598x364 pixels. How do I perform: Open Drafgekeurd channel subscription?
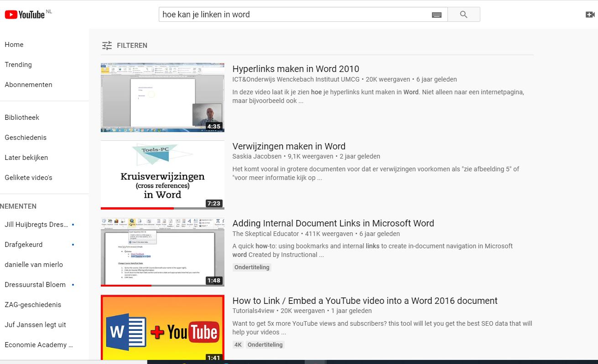pyautogui.click(x=24, y=245)
